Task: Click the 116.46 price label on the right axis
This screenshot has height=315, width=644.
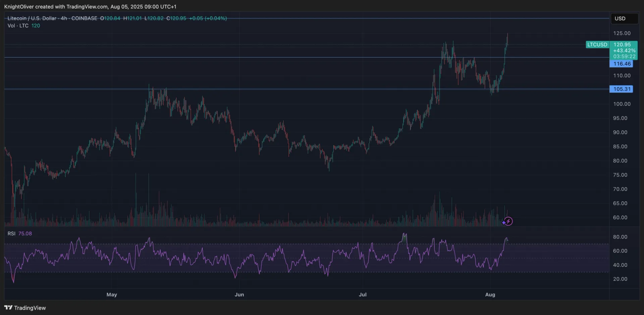Action: [622, 63]
